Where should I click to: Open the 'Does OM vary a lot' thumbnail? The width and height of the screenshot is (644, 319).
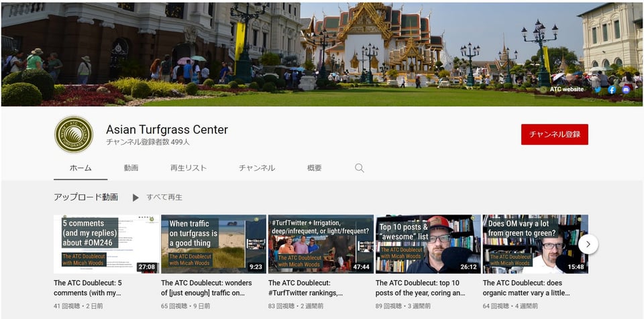[535, 244]
